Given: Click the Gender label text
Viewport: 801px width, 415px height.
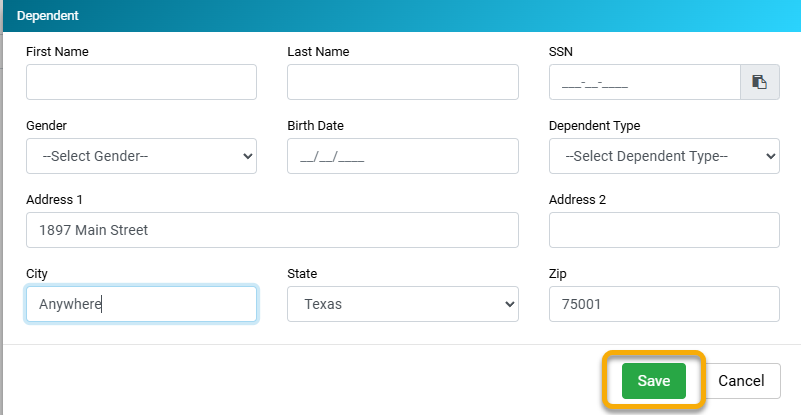Looking at the screenshot, I should 46,126.
